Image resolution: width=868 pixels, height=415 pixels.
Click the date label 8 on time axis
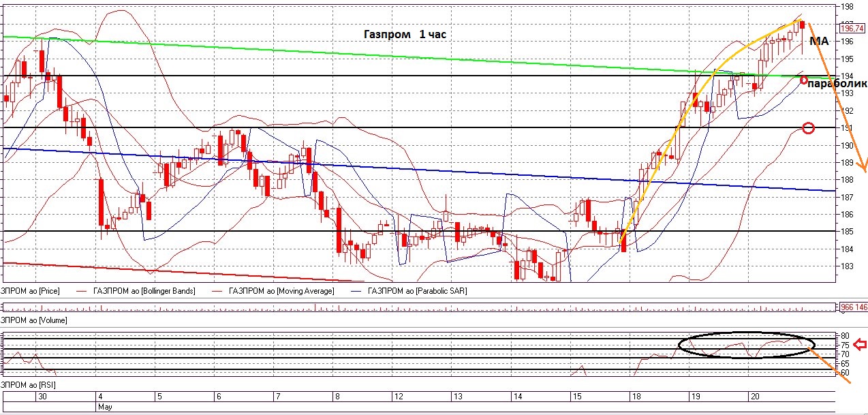(336, 396)
